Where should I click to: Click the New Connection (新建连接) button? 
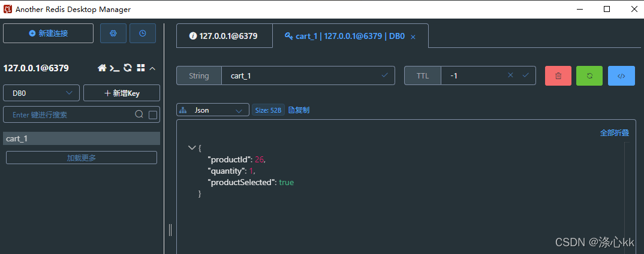48,33
